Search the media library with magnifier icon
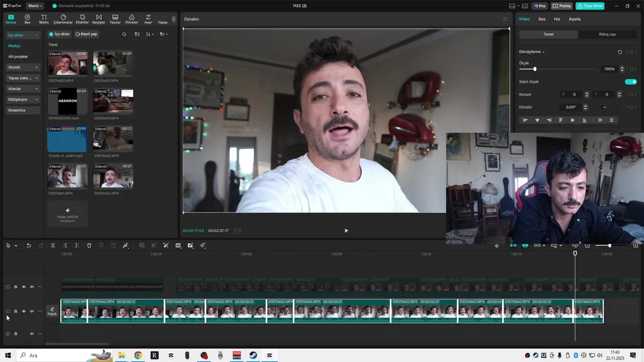Image resolution: width=644 pixels, height=362 pixels. tap(124, 34)
